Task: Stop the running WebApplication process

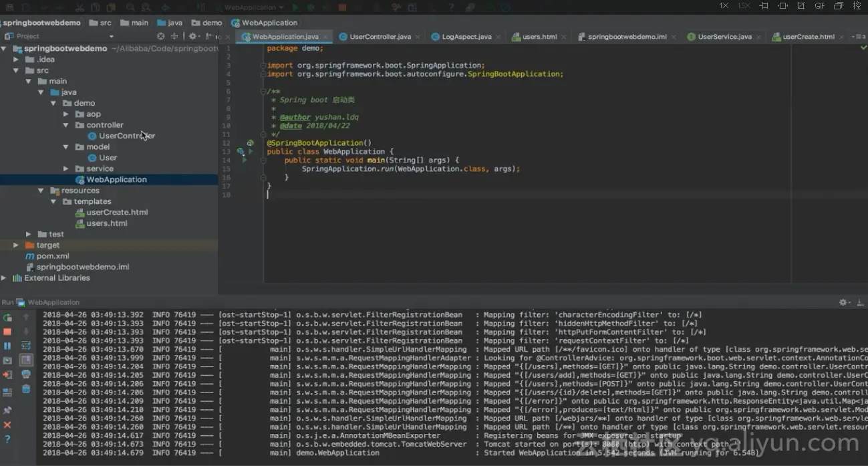Action: 7,332
